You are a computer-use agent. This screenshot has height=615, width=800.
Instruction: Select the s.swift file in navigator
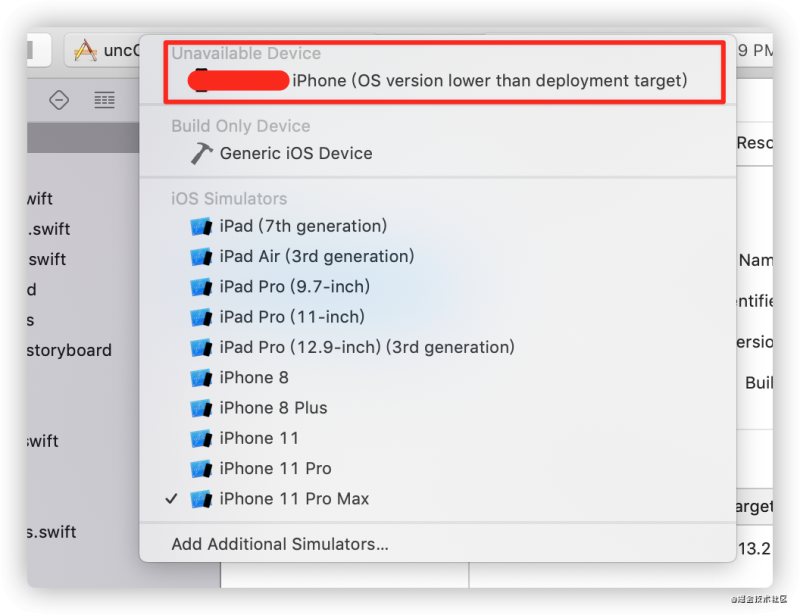[x=52, y=532]
